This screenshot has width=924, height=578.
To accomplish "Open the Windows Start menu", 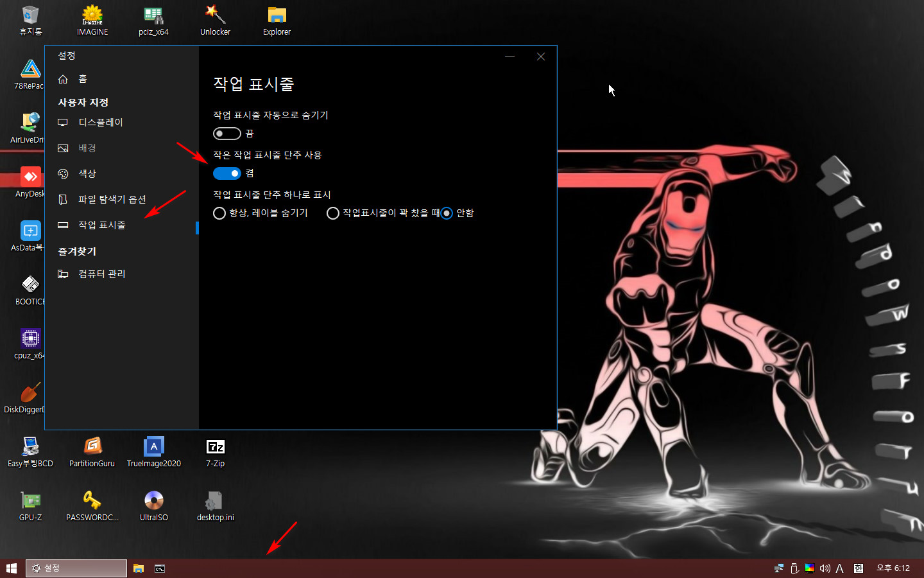I will click(12, 568).
